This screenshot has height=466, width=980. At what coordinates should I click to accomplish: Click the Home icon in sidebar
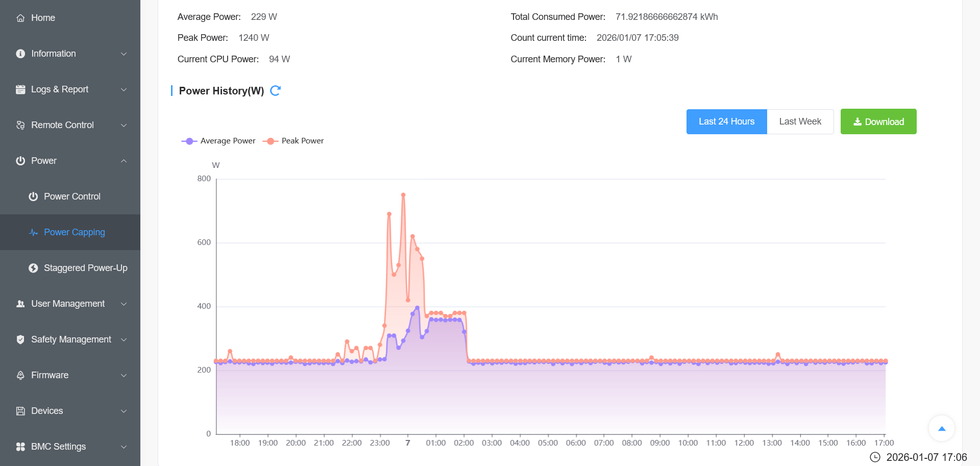[x=20, y=18]
